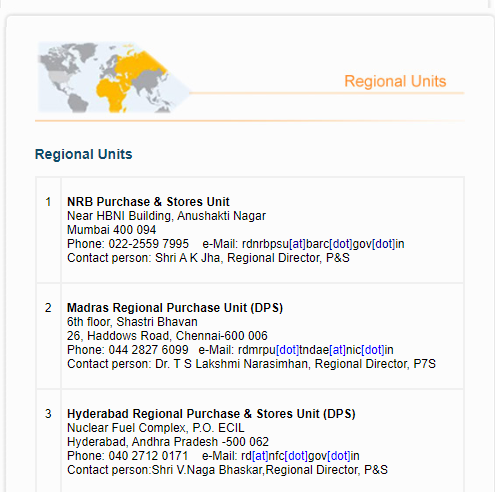This screenshot has height=492, width=495.
Task: Click phone number 044 2827 6099
Action: [148, 350]
